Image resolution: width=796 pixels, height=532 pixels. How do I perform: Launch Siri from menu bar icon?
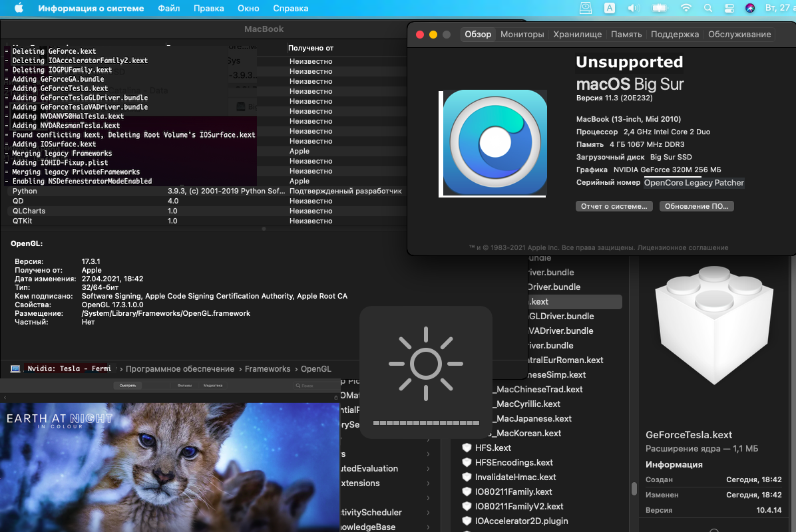(x=750, y=8)
